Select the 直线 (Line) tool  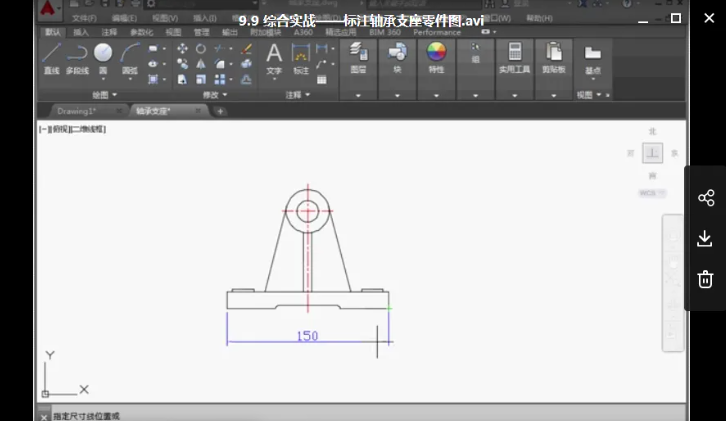pos(52,55)
